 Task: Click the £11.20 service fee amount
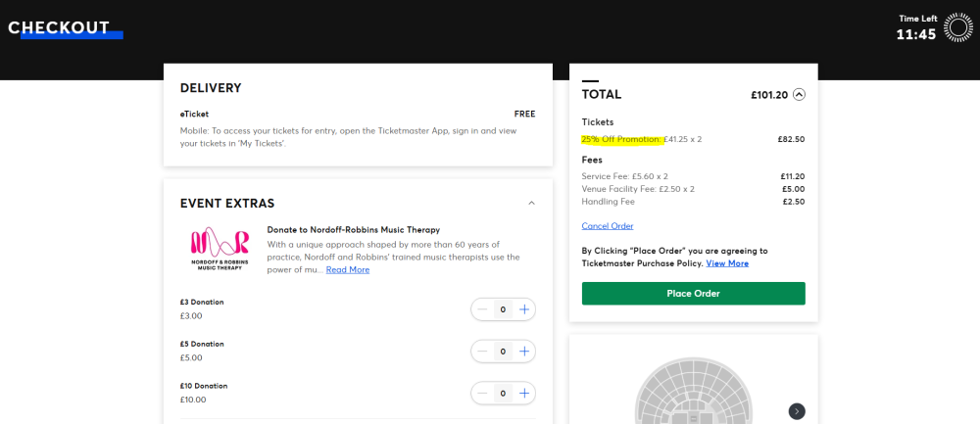coord(793,176)
